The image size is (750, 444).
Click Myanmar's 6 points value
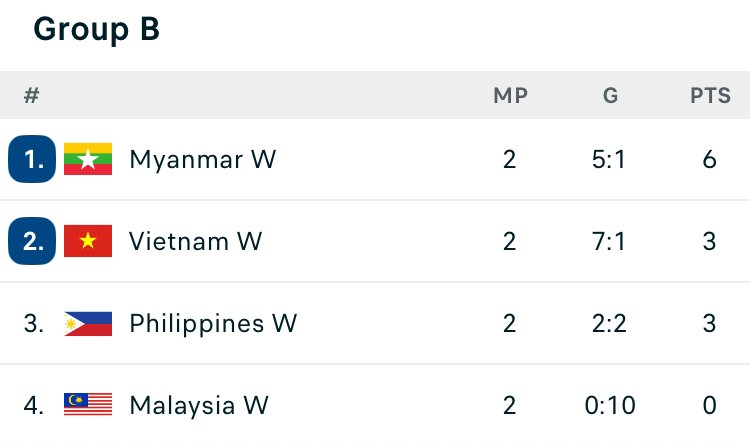[x=710, y=159]
